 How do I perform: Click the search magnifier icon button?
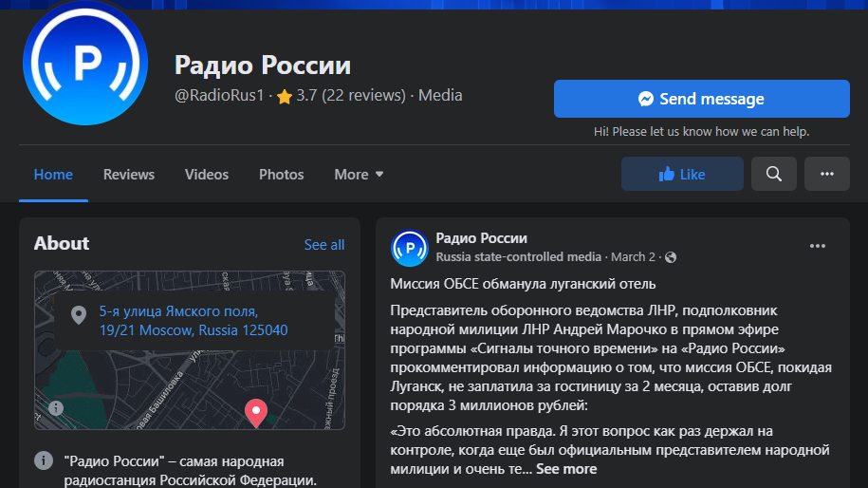pyautogui.click(x=774, y=174)
